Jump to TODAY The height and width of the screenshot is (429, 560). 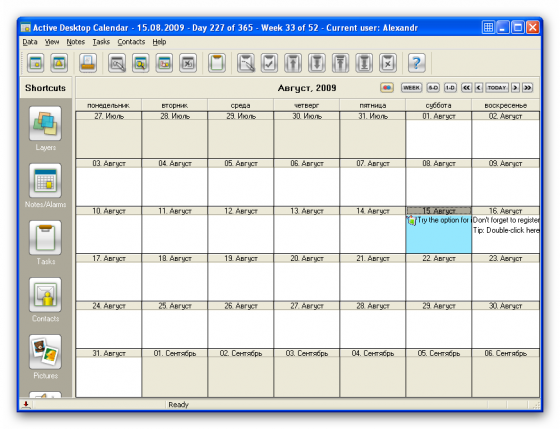click(x=497, y=88)
